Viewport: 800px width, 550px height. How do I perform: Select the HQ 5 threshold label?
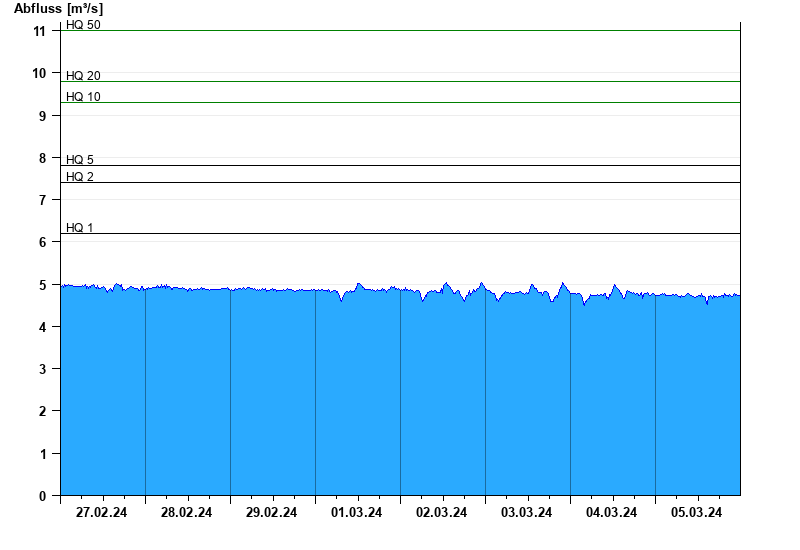[x=80, y=160]
